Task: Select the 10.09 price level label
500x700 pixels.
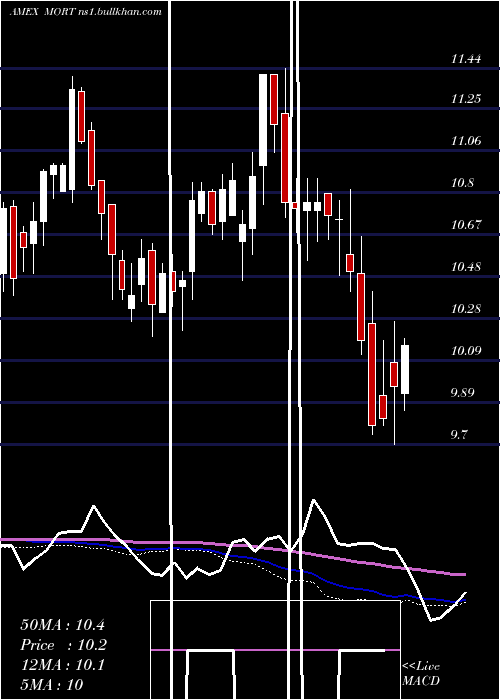Action: 466,351
